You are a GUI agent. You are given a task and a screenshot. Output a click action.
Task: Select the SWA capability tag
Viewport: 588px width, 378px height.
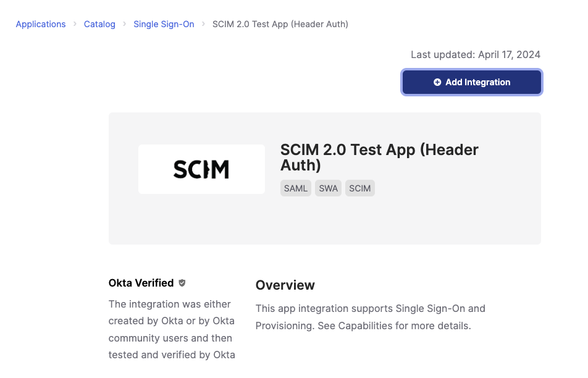click(x=329, y=188)
